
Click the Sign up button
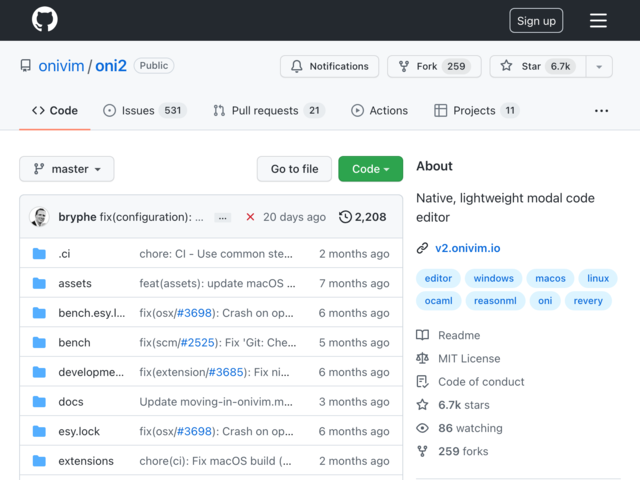[x=536, y=20]
